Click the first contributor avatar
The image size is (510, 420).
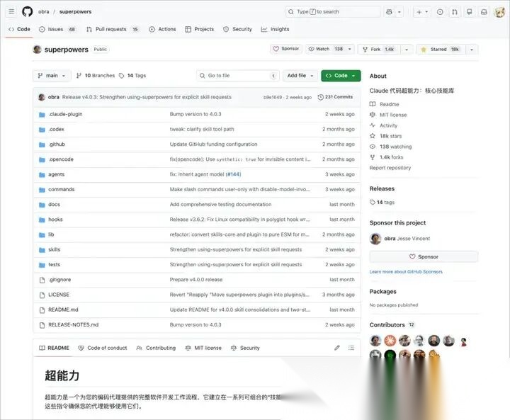coord(375,341)
